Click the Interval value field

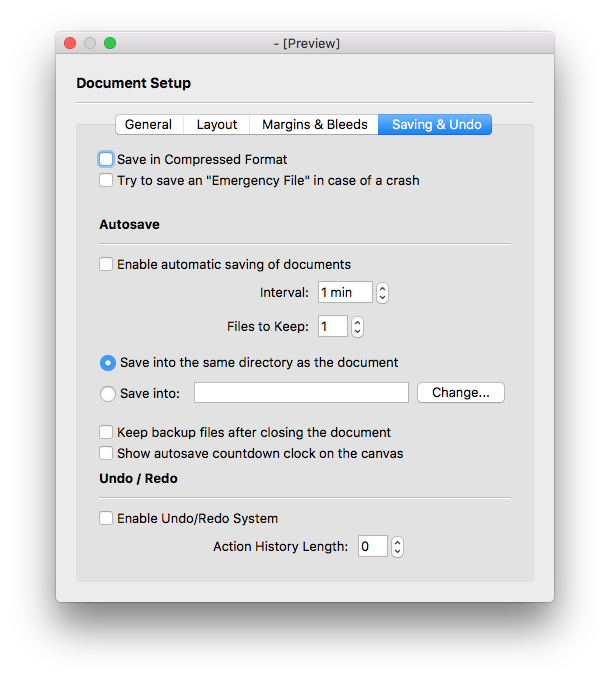[344, 293]
